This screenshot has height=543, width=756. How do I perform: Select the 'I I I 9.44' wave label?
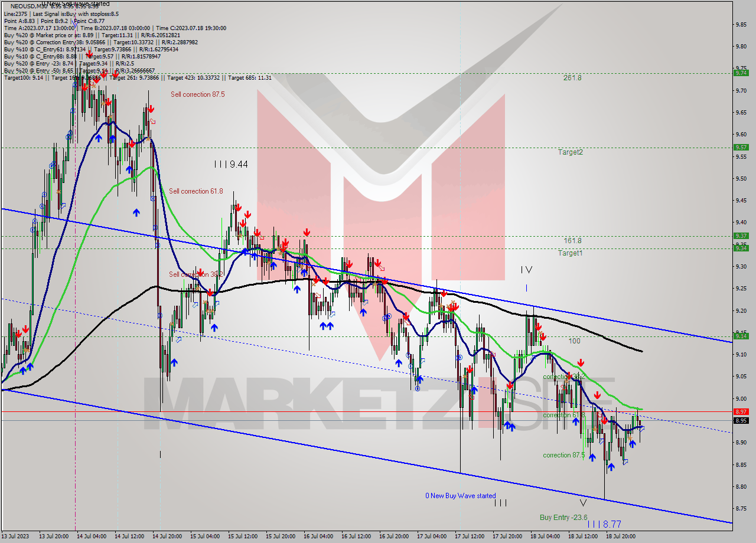point(231,165)
